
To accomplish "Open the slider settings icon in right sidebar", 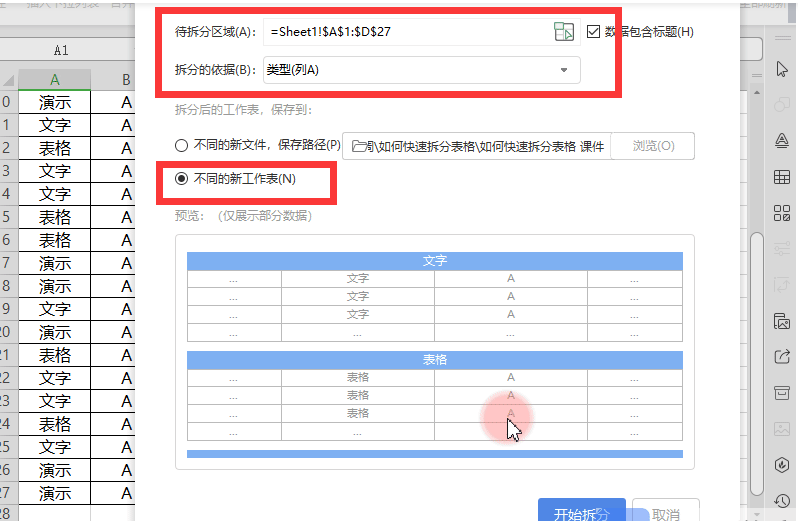I will pos(782,249).
